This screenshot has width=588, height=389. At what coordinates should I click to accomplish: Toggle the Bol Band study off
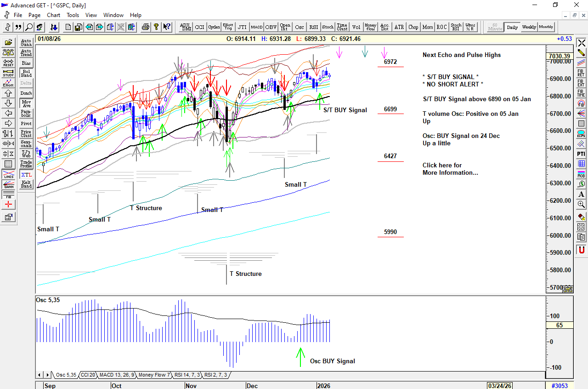click(26, 73)
